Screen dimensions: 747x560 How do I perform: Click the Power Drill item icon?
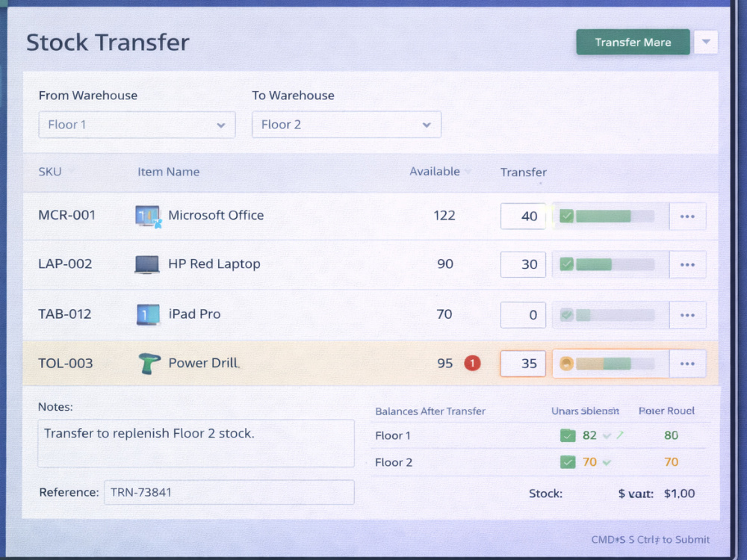click(x=149, y=364)
